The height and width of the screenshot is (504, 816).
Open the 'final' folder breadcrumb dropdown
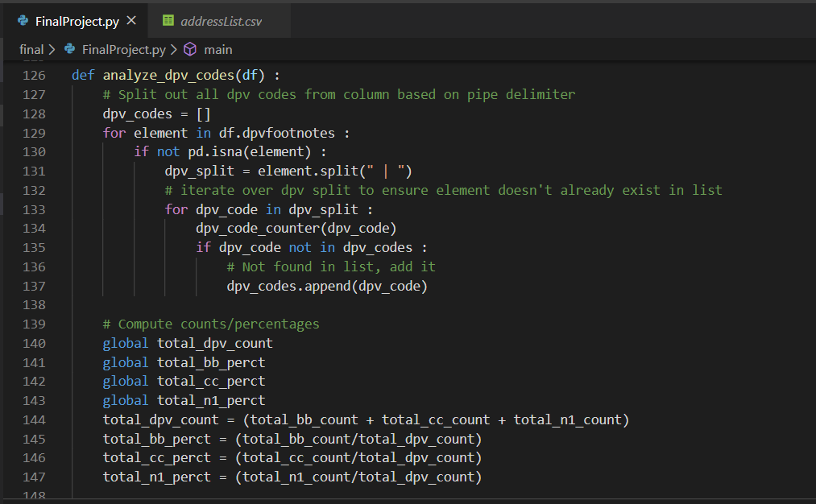[x=31, y=49]
